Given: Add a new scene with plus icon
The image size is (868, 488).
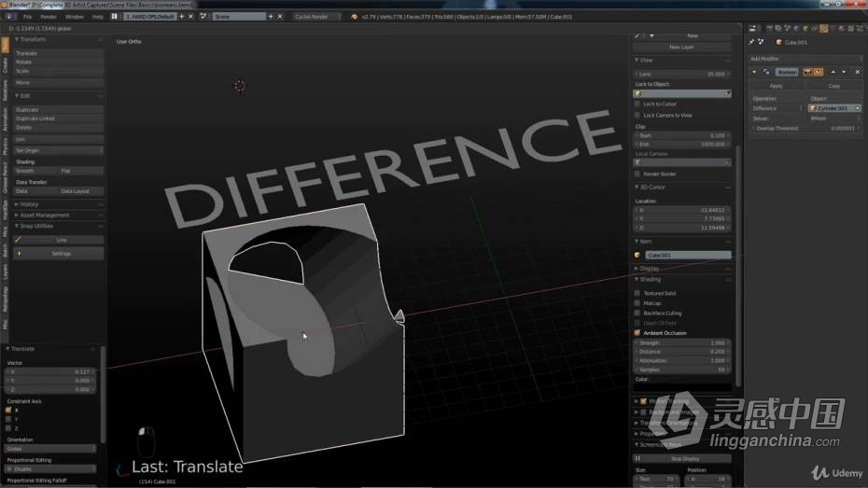Looking at the screenshot, I should [271, 17].
